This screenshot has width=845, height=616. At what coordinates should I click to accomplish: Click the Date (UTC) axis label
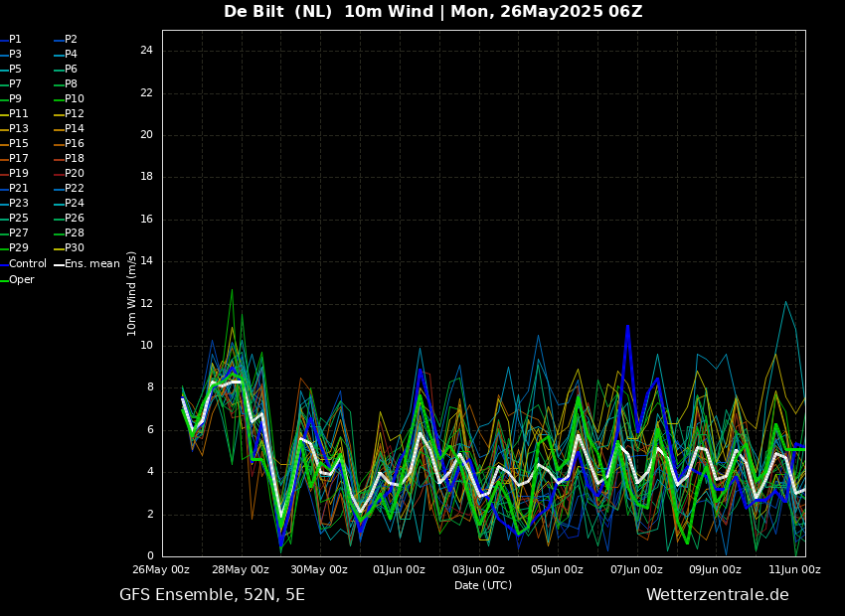(x=483, y=585)
